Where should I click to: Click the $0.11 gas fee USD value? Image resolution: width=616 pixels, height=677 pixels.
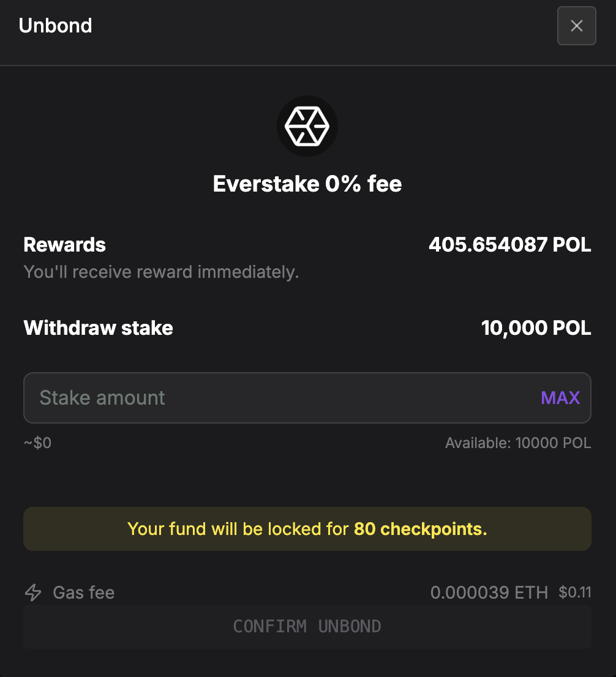click(x=574, y=593)
